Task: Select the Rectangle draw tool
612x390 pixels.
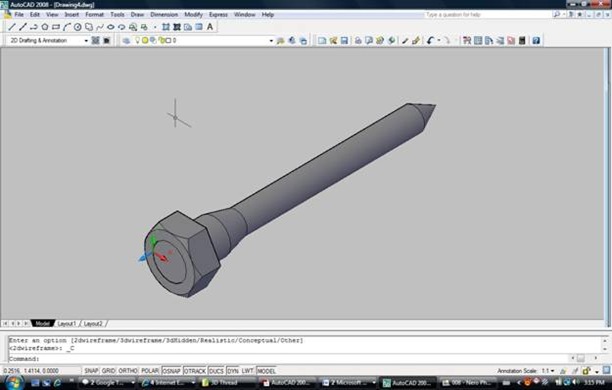Action: point(56,27)
